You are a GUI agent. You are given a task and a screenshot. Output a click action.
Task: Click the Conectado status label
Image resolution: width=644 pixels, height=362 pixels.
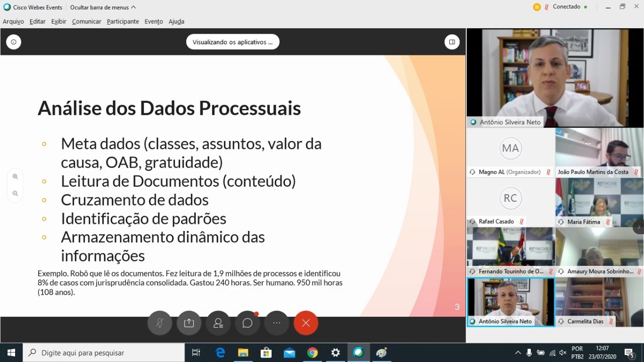(567, 7)
